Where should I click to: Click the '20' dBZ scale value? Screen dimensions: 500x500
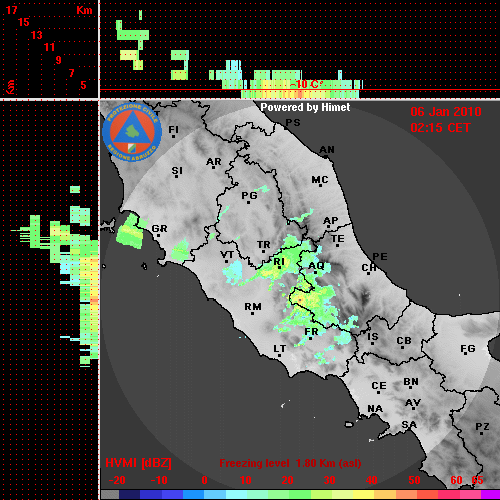pos(288,480)
